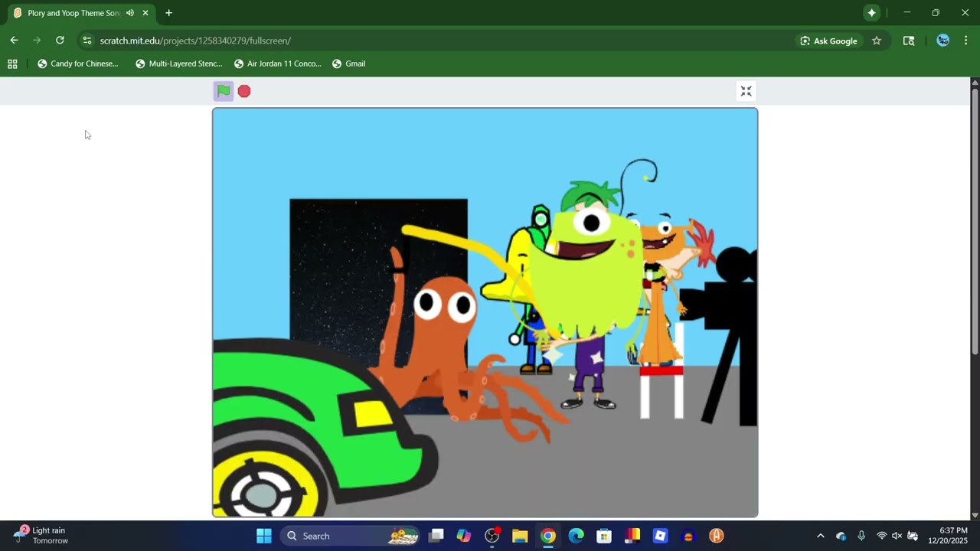Click the Google Chrome taskbar icon
Viewport: 980px width, 551px height.
(548, 536)
